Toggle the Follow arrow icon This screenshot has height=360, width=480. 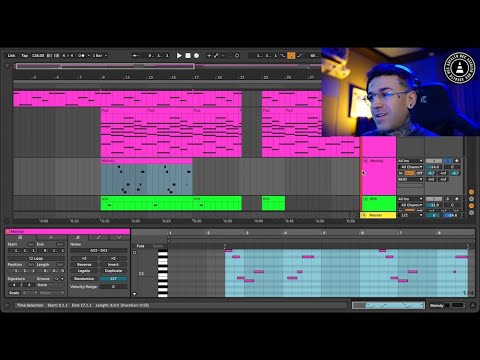pyautogui.click(x=135, y=56)
